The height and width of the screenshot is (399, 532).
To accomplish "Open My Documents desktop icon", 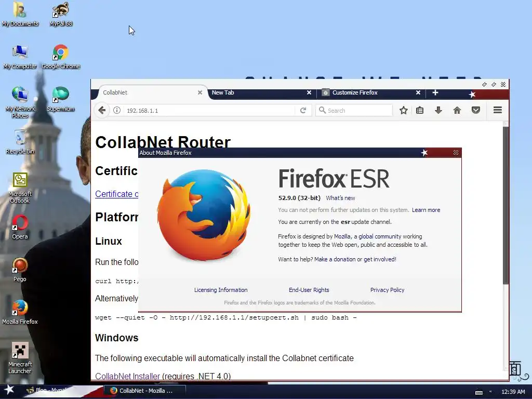I will coord(20,14).
